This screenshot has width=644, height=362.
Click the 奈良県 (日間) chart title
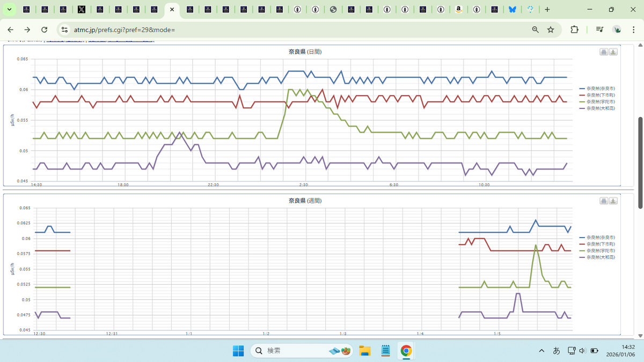tap(305, 51)
